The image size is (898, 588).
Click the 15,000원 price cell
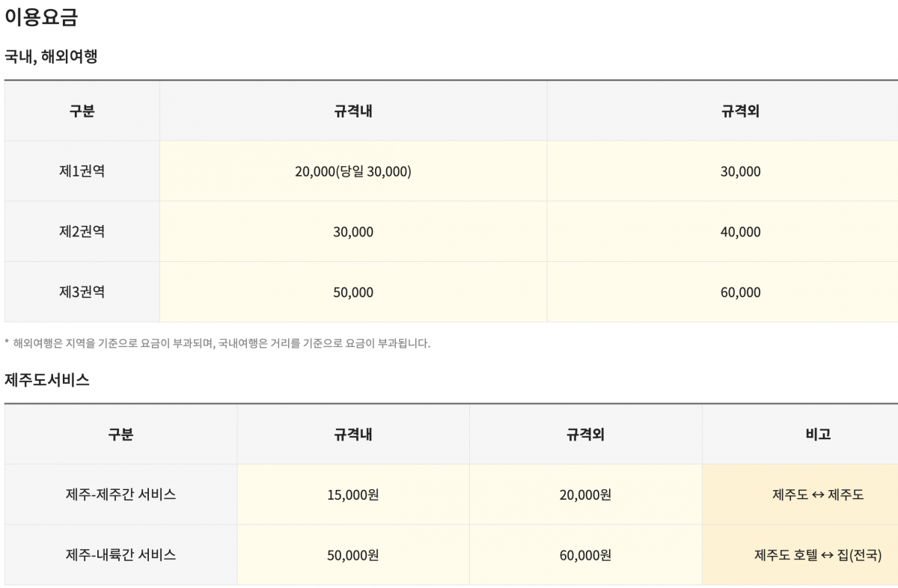pyautogui.click(x=353, y=494)
